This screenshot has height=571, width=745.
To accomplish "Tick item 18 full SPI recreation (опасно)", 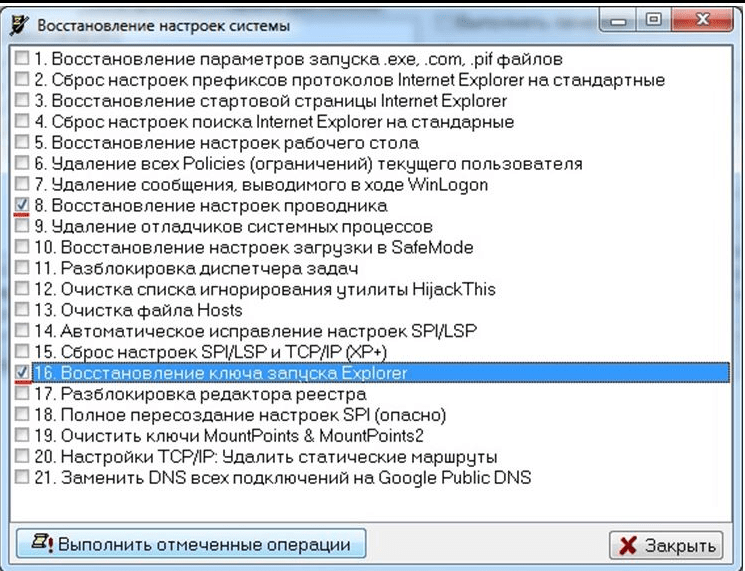I will pyautogui.click(x=21, y=414).
